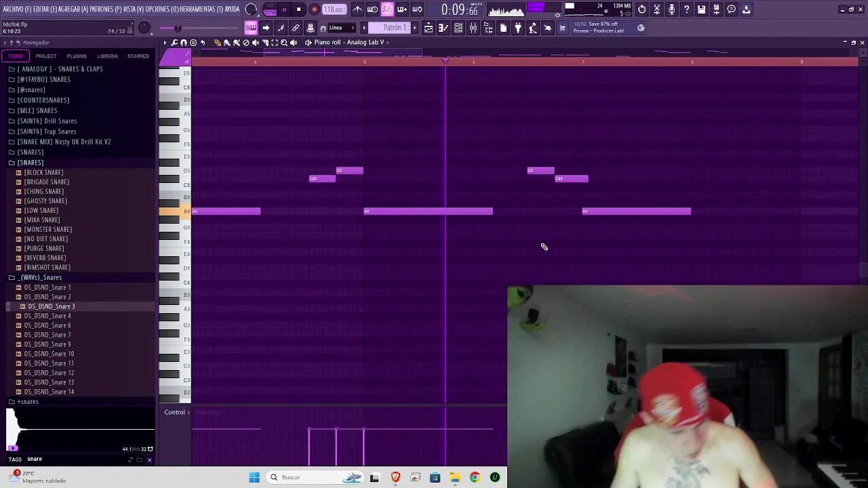Adjust the main volume knob
The image size is (868, 488).
pos(144,28)
